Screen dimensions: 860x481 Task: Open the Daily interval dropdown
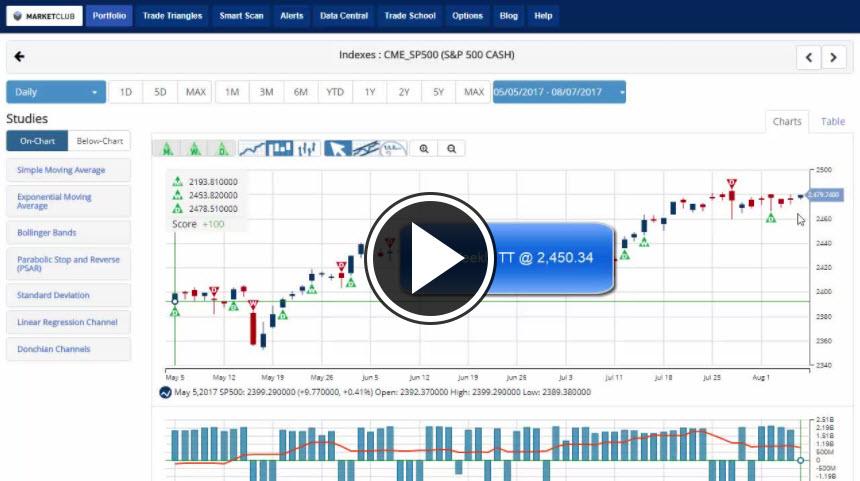tap(56, 92)
